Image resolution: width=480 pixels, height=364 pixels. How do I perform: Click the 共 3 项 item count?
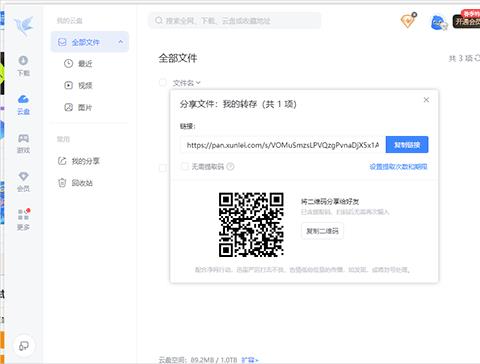tap(460, 58)
